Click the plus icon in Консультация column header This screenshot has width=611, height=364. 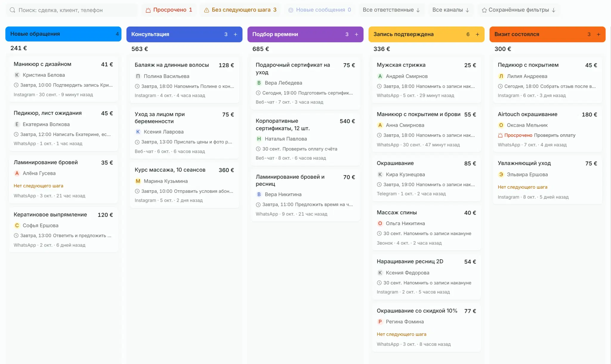pyautogui.click(x=235, y=34)
